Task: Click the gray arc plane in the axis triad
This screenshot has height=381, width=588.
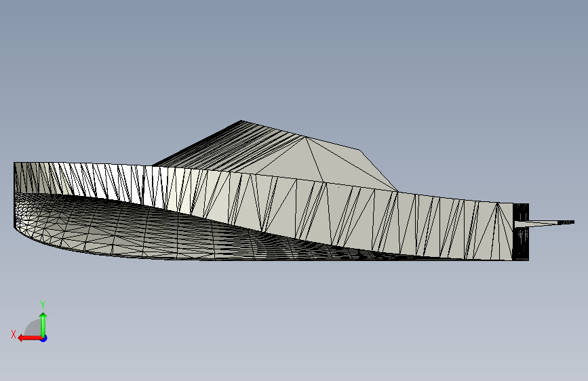Action: [33, 327]
